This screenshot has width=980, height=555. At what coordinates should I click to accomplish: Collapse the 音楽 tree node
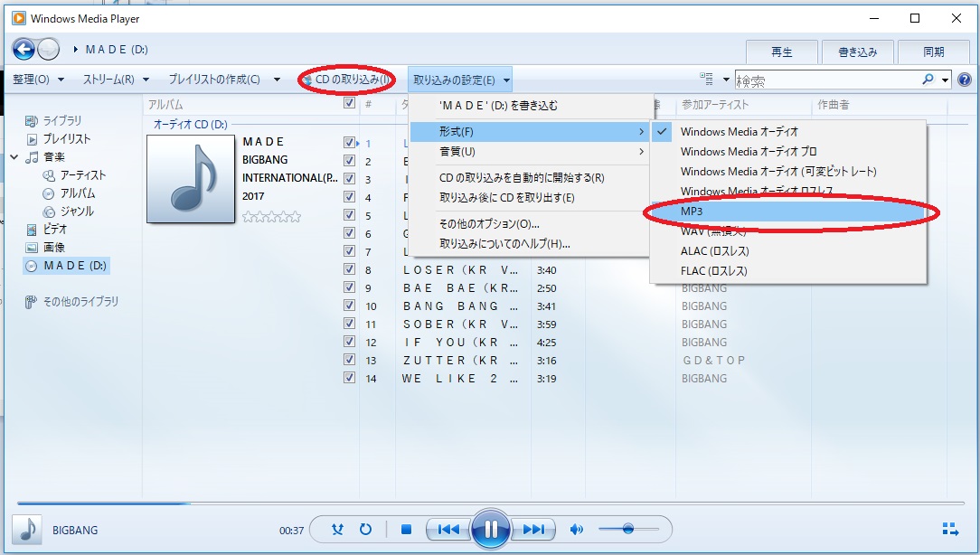pos(14,157)
